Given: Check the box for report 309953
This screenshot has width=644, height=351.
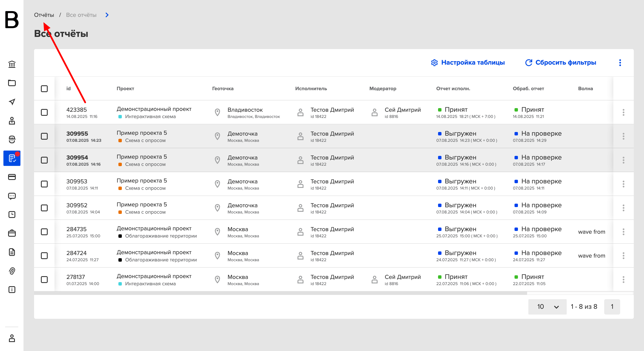Looking at the screenshot, I should coord(44,184).
